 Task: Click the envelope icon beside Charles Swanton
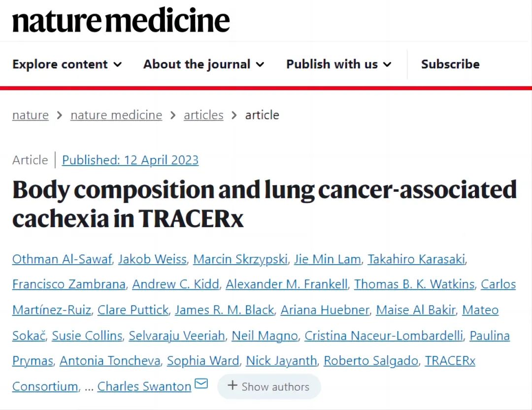pos(201,384)
